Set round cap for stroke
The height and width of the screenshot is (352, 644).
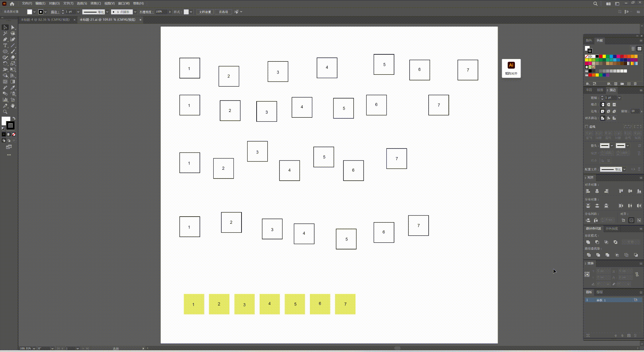tap(608, 105)
